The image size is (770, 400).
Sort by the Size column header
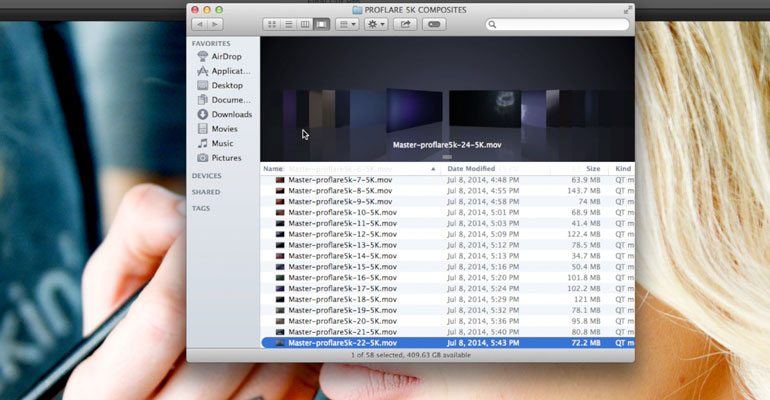click(x=578, y=169)
